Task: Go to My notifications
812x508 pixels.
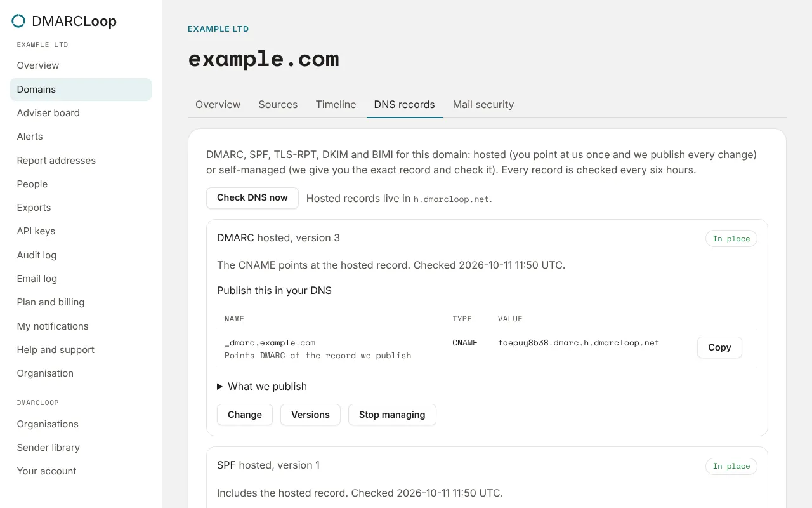Action: [x=81, y=326]
